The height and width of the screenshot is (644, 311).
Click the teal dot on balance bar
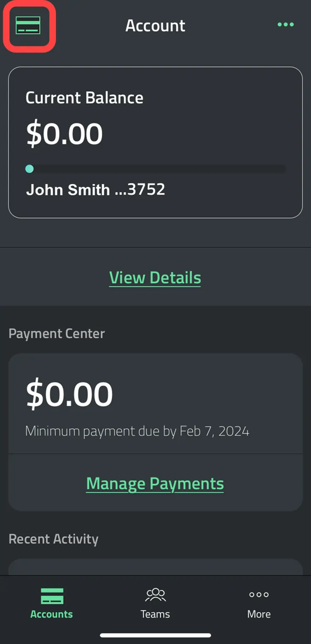[30, 169]
